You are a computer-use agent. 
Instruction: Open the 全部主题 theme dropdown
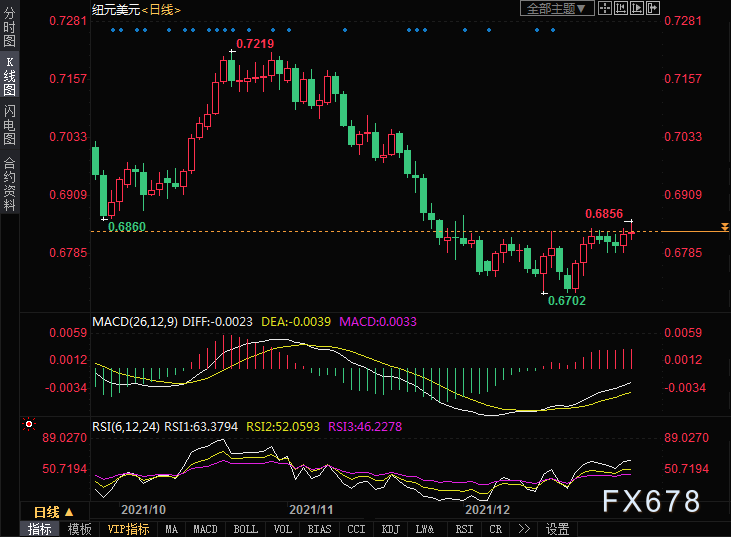557,9
